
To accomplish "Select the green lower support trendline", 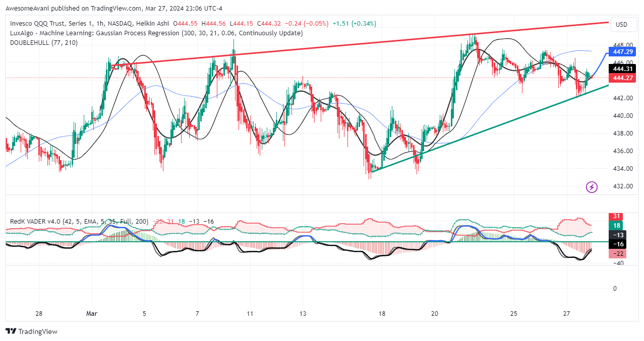I will tap(489, 128).
